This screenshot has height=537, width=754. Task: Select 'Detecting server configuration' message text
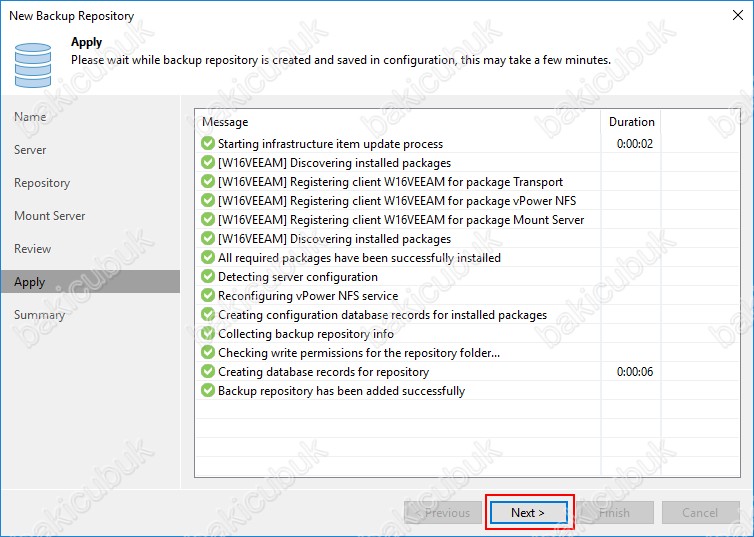click(x=298, y=277)
